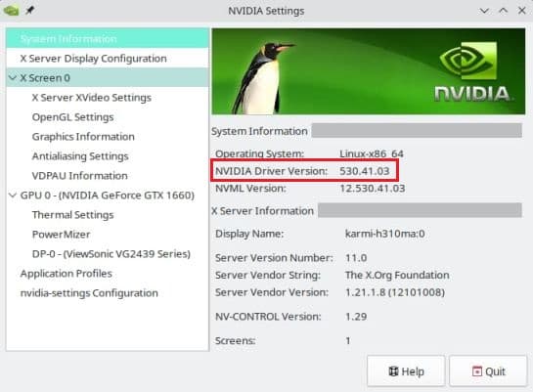
Task: Select DP-0 ViewSonic VG2439 Series
Action: [111, 254]
